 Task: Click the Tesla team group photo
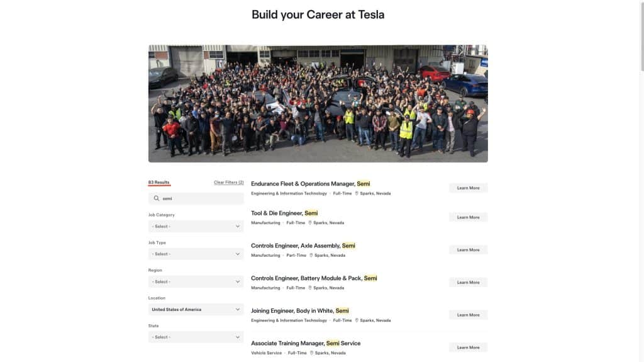point(318,103)
